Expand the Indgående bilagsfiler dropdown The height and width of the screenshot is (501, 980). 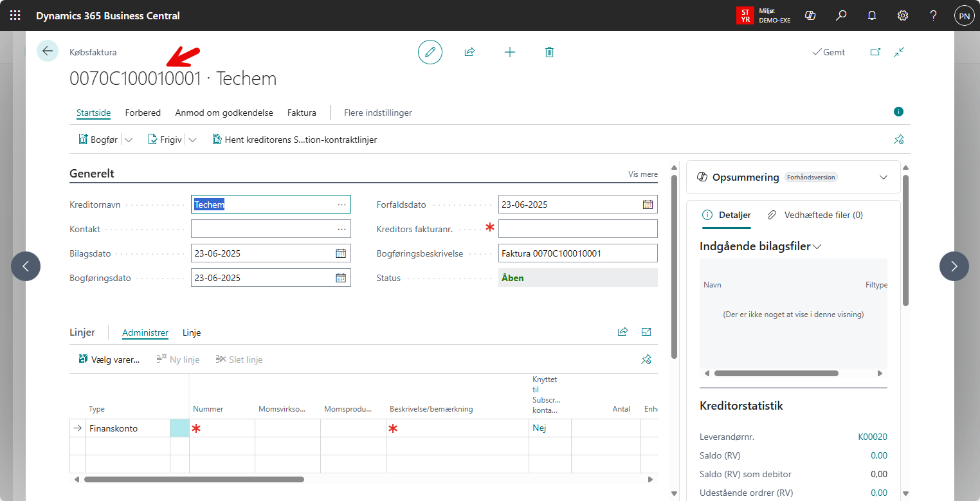(x=817, y=247)
